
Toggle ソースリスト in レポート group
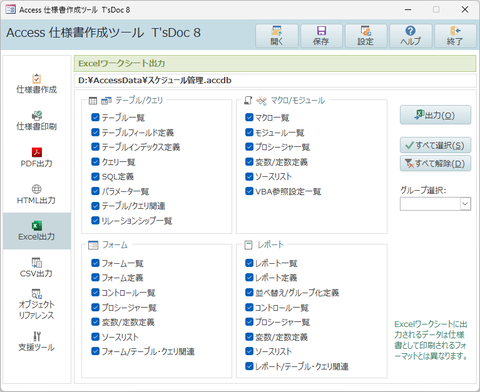coord(249,351)
